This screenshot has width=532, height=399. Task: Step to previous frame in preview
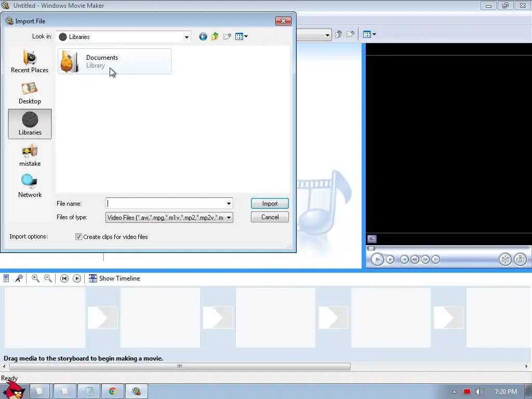click(x=415, y=260)
